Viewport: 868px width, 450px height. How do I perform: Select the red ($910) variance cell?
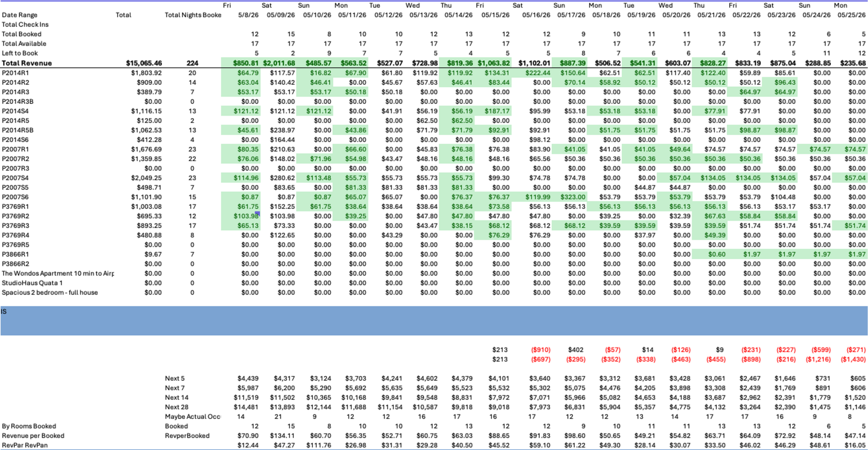click(540, 350)
